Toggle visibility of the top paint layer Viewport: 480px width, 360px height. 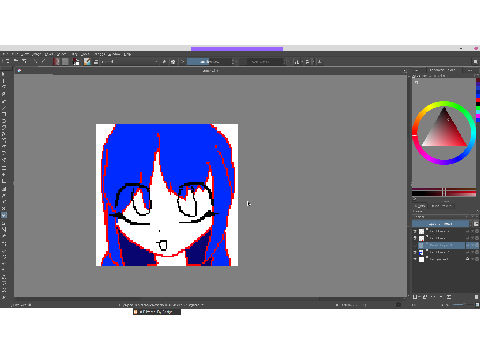(415, 231)
